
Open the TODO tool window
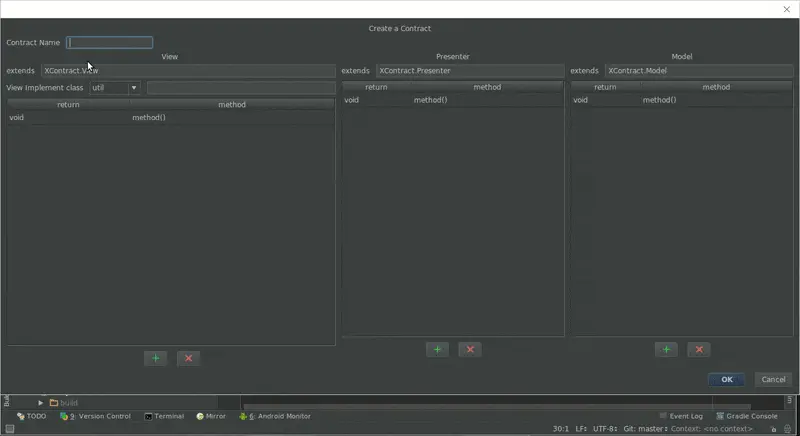coord(31,416)
